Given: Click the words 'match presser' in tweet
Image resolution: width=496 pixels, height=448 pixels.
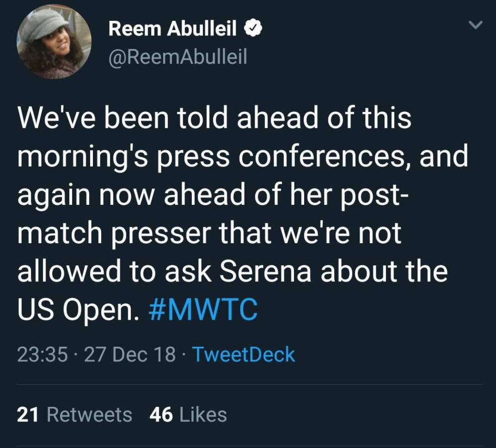Looking at the screenshot, I should point(114,234).
